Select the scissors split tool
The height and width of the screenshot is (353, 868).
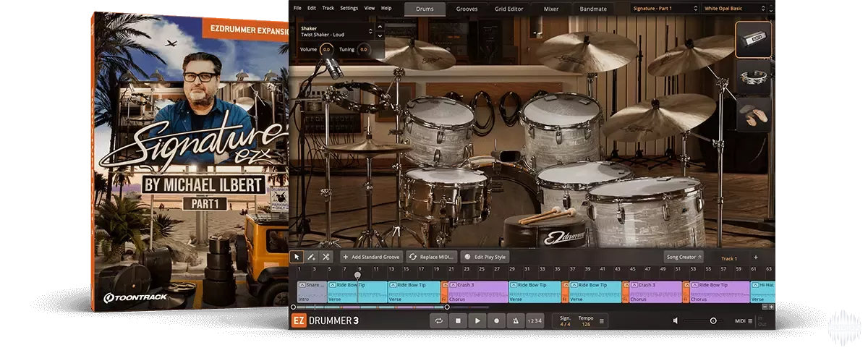coord(326,257)
